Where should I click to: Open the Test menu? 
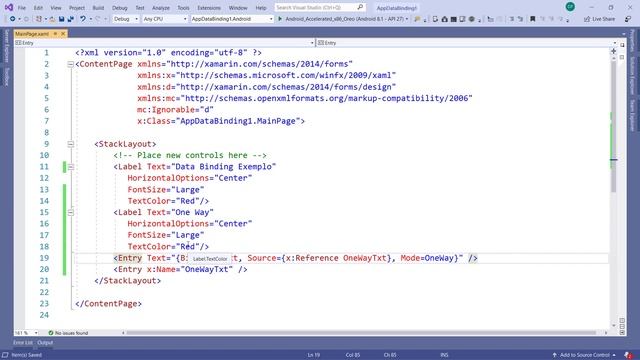coord(140,8)
